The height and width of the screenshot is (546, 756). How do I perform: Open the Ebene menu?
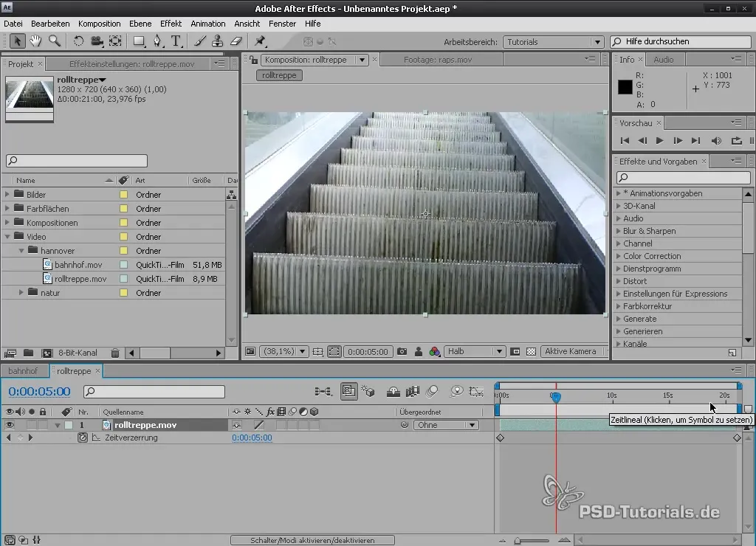(x=140, y=24)
